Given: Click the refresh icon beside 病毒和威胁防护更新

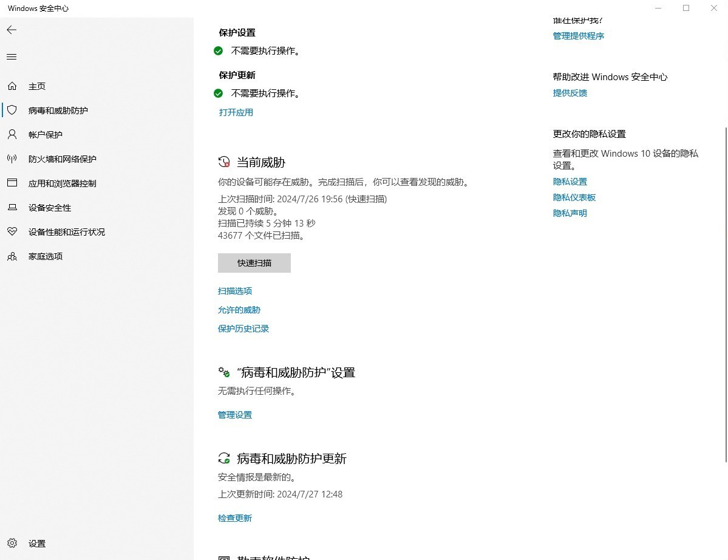Looking at the screenshot, I should 224,459.
